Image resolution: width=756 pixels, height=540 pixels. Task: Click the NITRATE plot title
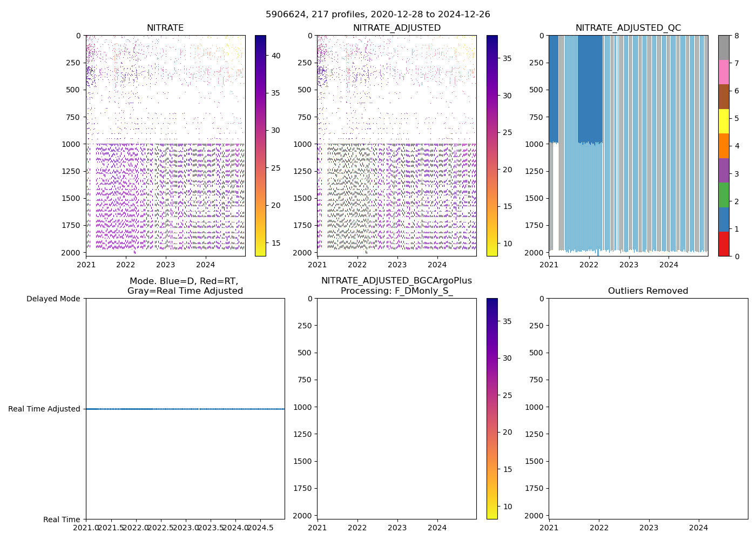click(x=165, y=28)
